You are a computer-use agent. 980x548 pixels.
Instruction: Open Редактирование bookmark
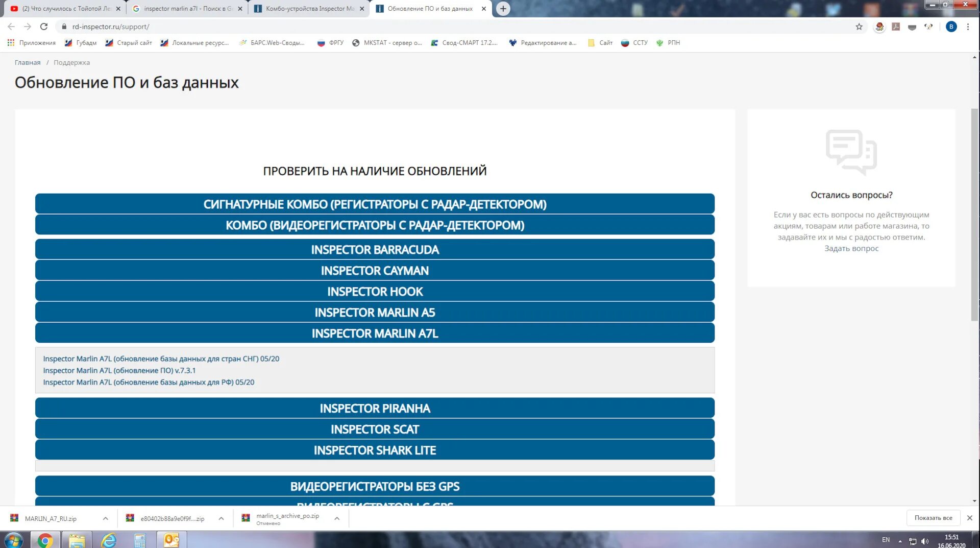543,43
